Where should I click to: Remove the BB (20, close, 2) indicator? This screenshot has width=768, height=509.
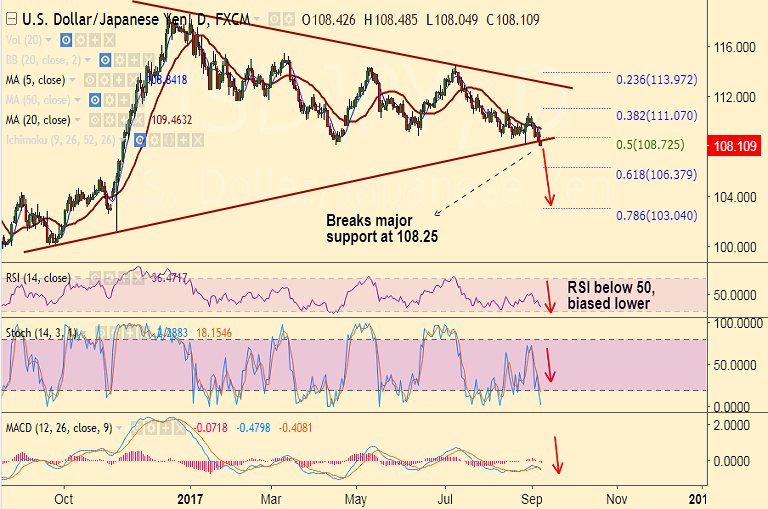(148, 60)
